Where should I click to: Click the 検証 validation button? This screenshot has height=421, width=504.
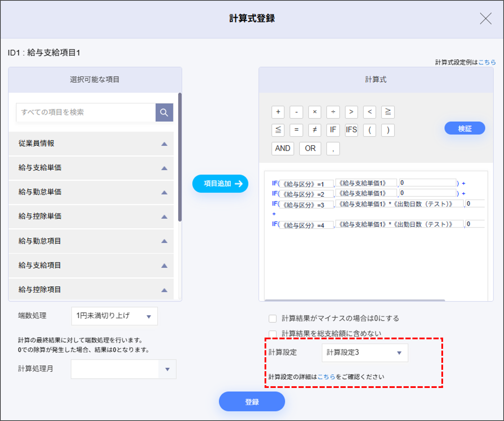point(465,128)
